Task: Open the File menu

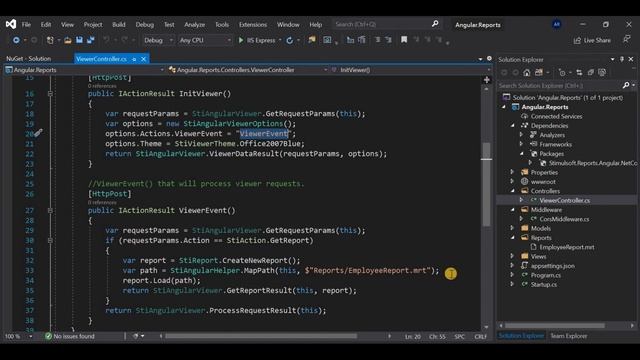Action: pyautogui.click(x=26, y=24)
